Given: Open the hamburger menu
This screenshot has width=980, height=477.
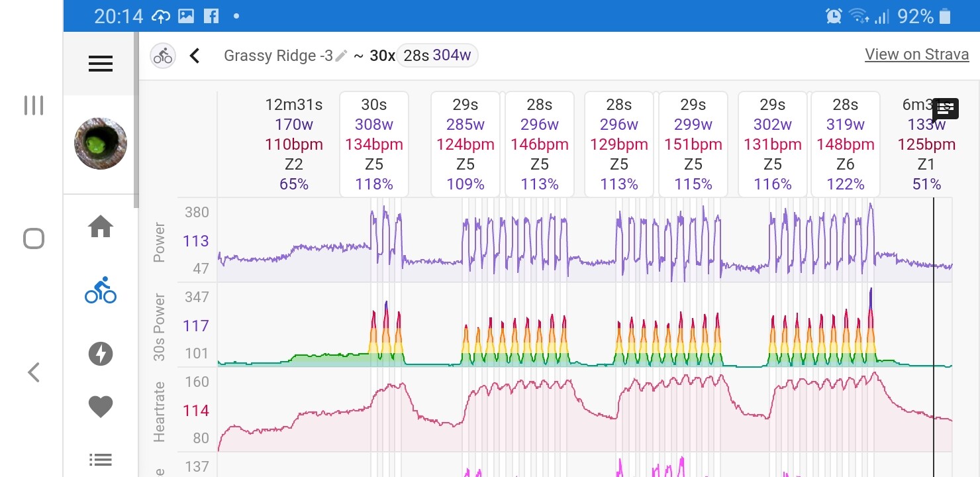Looking at the screenshot, I should 100,64.
